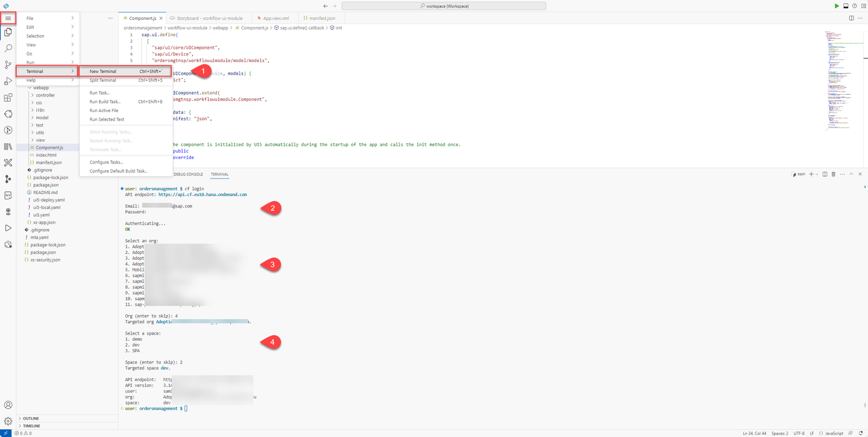
Task: Select Run Build Task... menu entry
Action: (125, 102)
